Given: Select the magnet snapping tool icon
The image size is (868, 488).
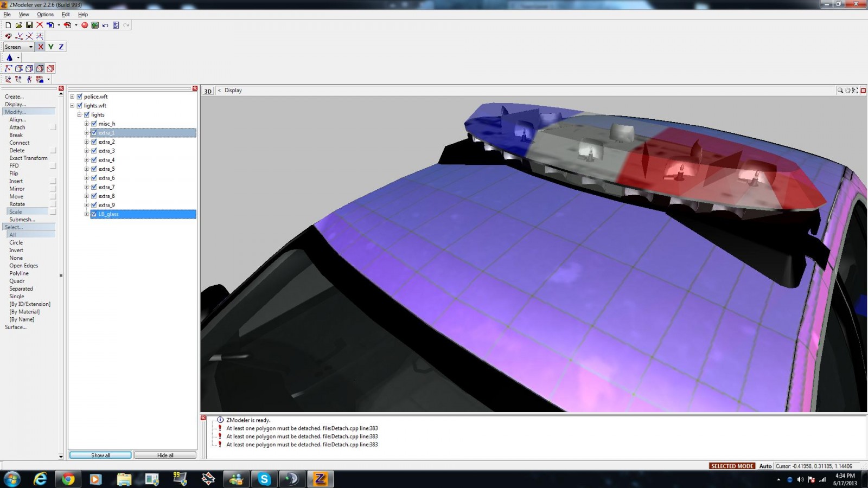Looking at the screenshot, I should 9,36.
